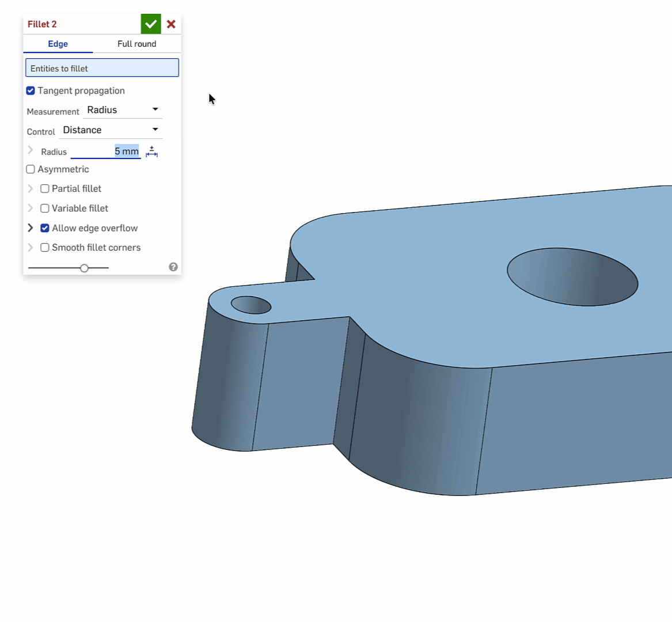Viewport: 672px width, 622px height.
Task: Focus the Entities to fillet field
Action: [102, 68]
